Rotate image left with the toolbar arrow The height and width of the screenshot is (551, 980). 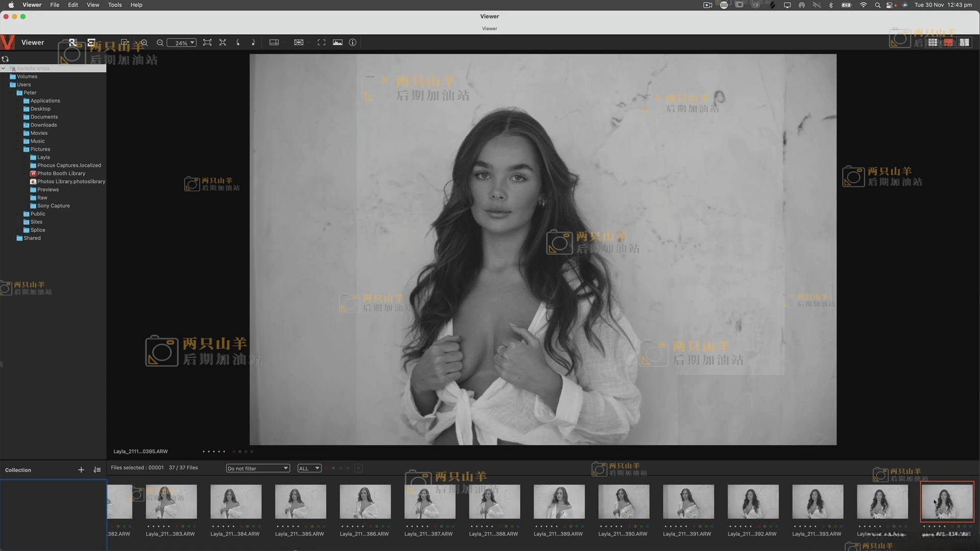238,43
